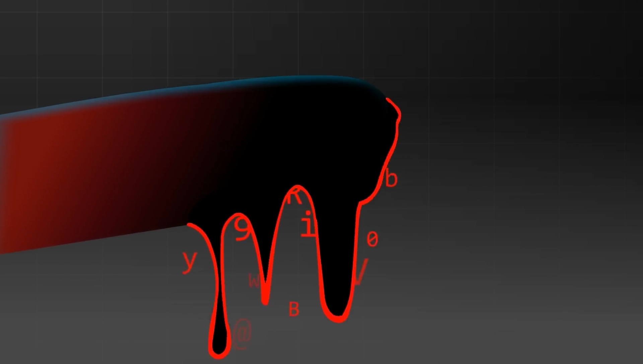The image size is (643, 364).
Task: Select the faded letter w
Action: coord(254,280)
